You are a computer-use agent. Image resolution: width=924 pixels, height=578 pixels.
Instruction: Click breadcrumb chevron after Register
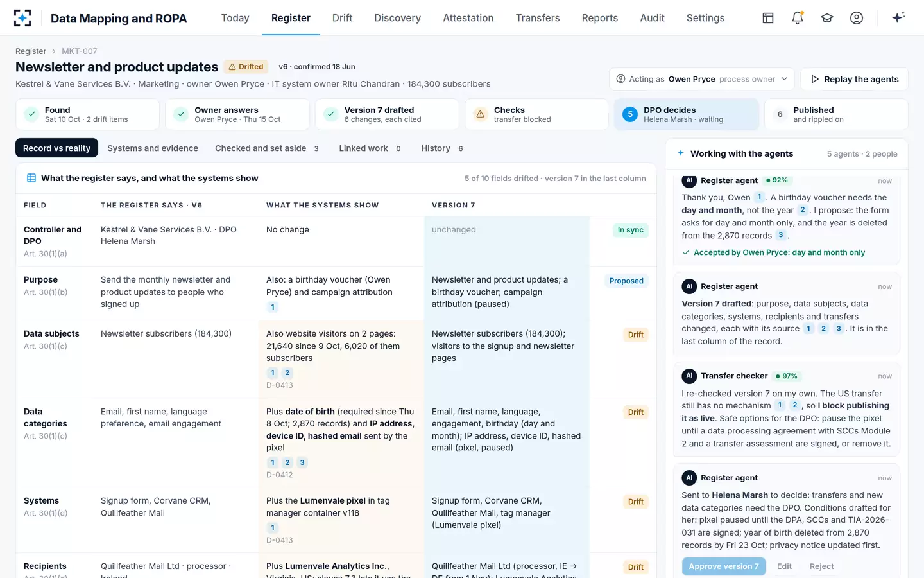click(x=54, y=51)
